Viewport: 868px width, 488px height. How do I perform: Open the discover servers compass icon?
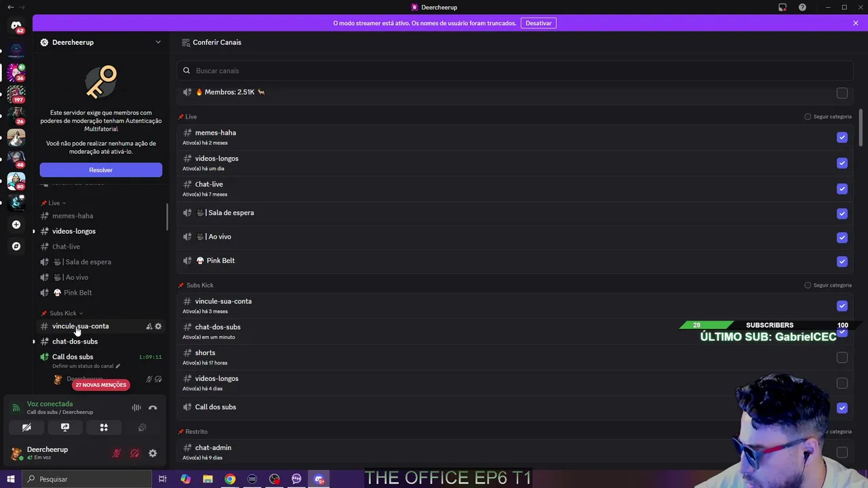click(x=16, y=247)
